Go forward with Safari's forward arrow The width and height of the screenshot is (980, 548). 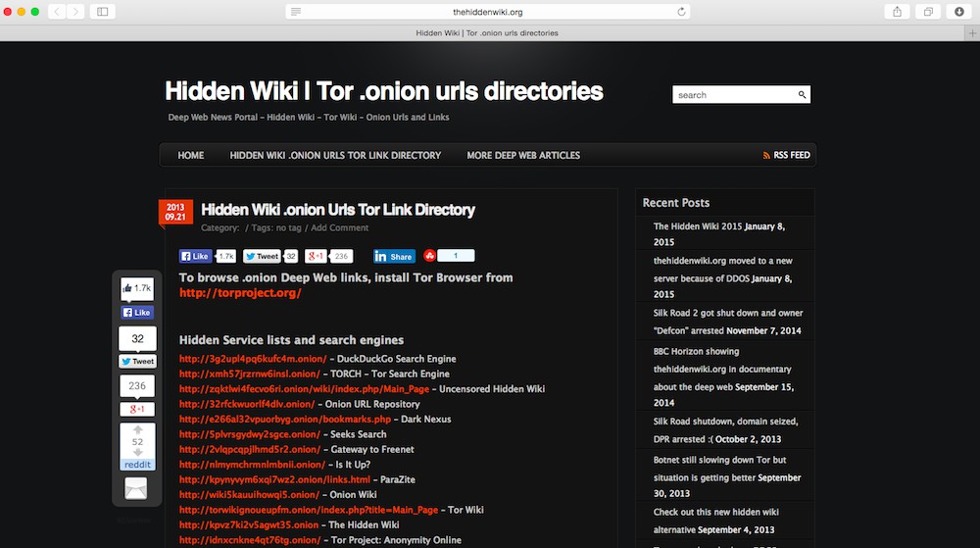click(x=75, y=11)
